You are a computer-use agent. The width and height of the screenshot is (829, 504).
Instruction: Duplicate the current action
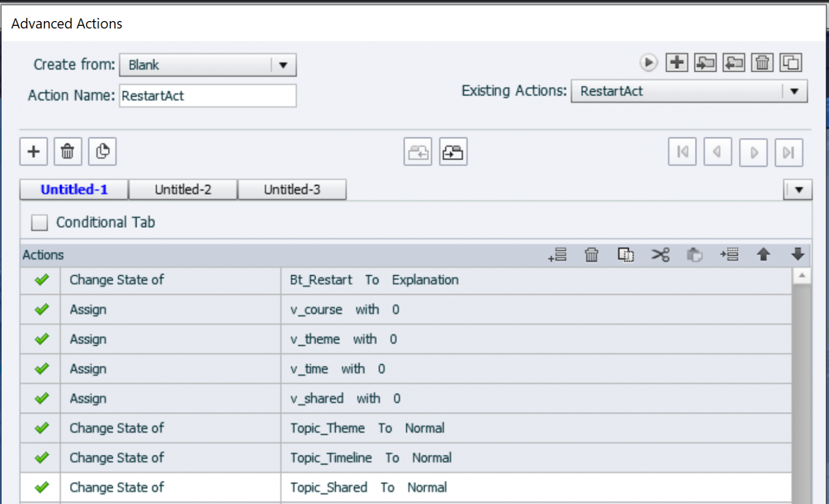(x=791, y=62)
